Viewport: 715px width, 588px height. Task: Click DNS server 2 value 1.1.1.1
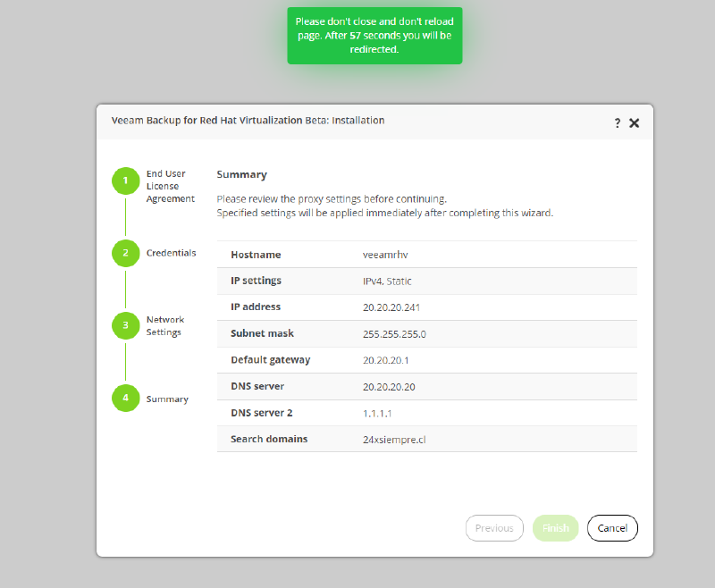click(x=377, y=414)
